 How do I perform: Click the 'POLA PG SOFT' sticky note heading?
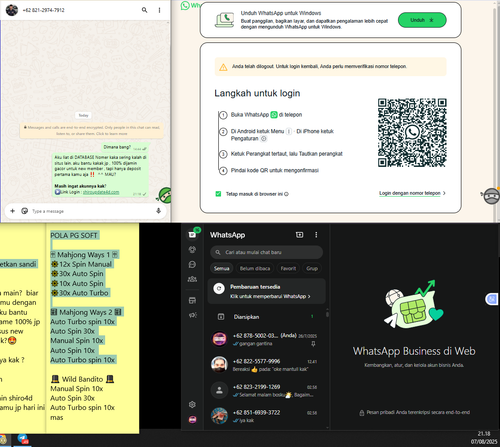pos(74,235)
